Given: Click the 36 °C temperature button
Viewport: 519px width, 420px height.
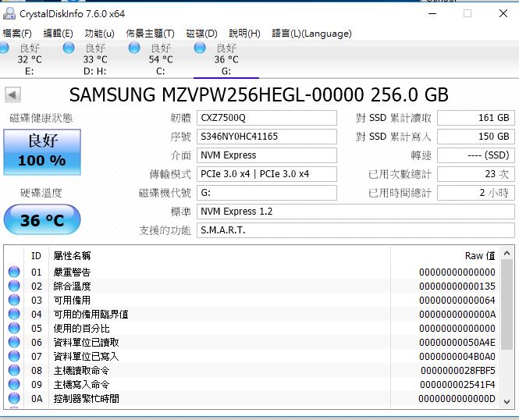Looking at the screenshot, I should pos(42,220).
